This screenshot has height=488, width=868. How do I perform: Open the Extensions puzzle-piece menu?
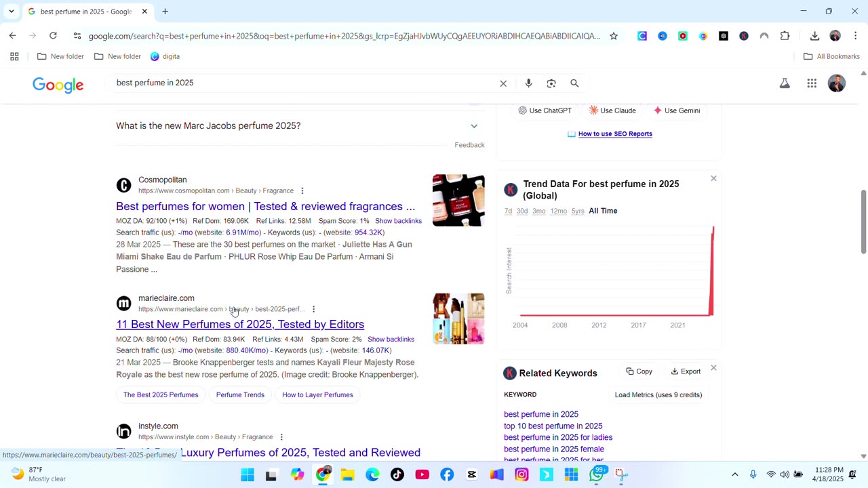(x=785, y=36)
